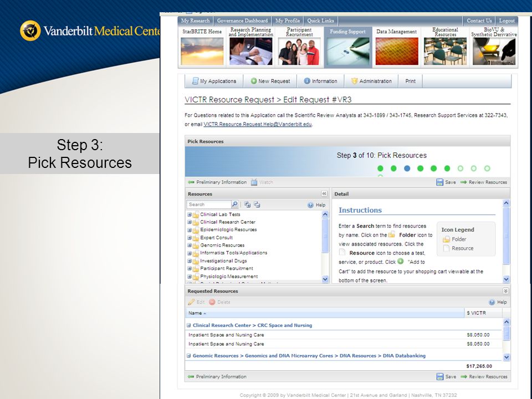Expand the Physiologic Measurement folder
The width and height of the screenshot is (532, 399).
190,277
